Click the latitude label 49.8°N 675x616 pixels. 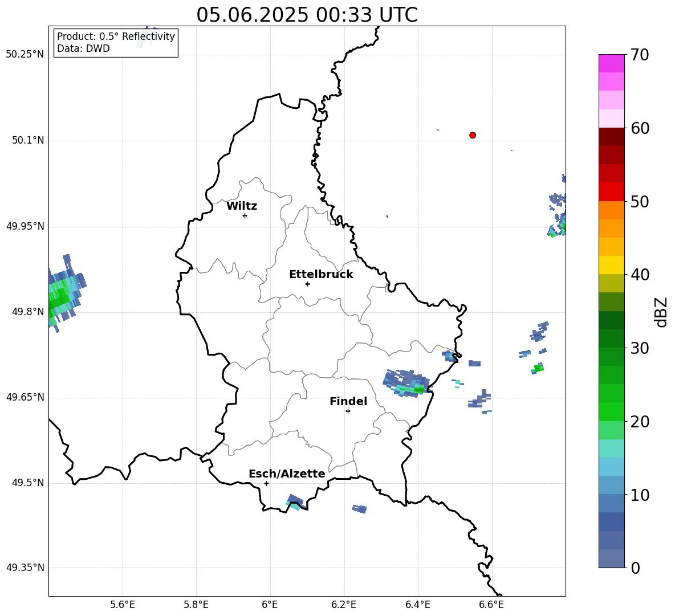(28, 311)
